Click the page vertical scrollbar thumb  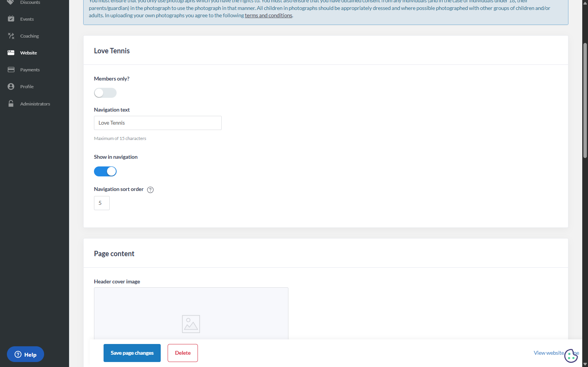(x=585, y=100)
